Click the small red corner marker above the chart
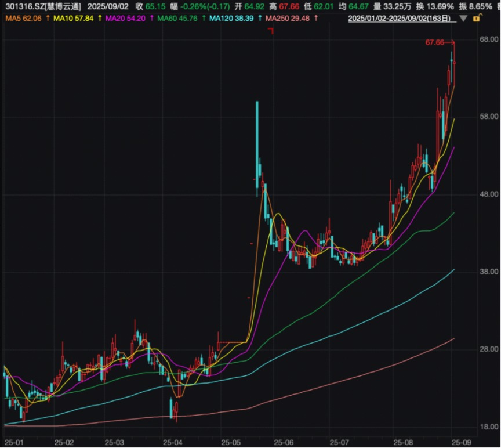The image size is (501, 448). [270, 31]
